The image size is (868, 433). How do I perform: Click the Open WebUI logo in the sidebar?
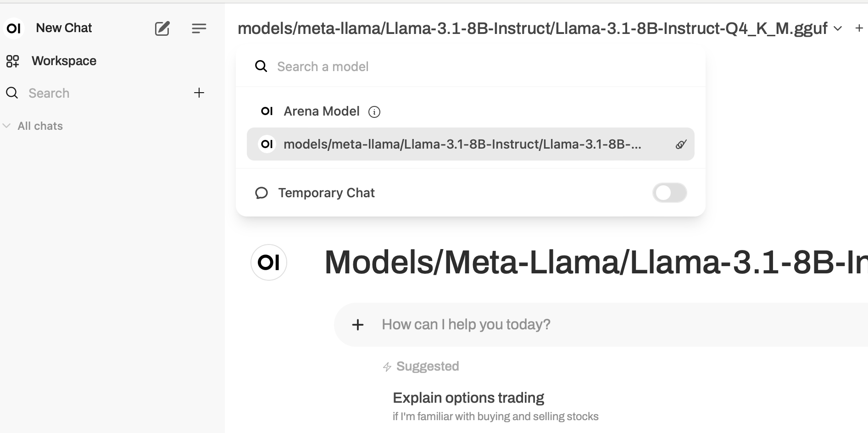(x=14, y=28)
